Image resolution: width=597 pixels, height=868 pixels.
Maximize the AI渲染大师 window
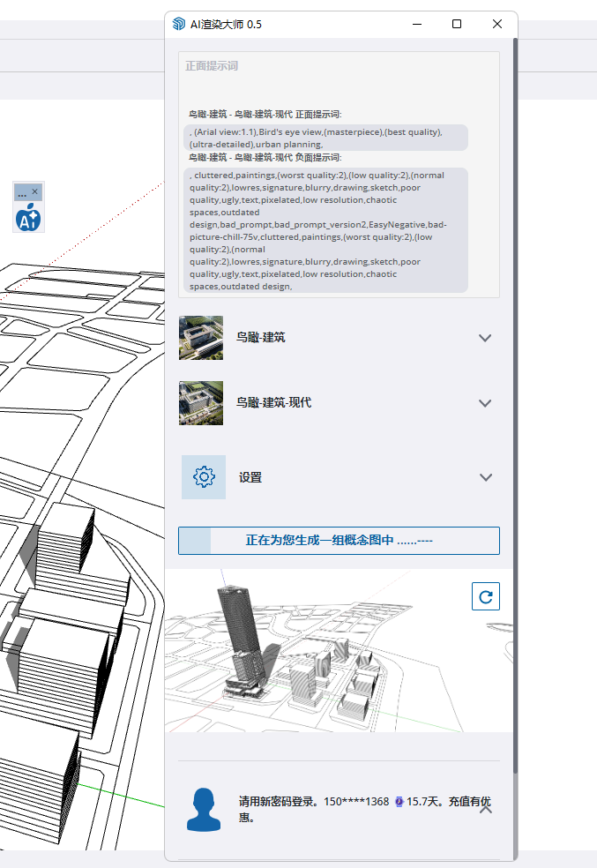tap(457, 24)
